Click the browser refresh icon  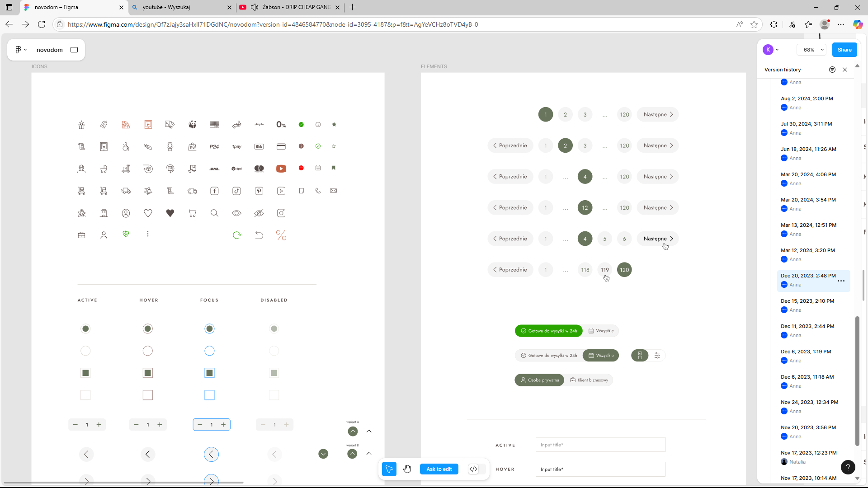[x=42, y=24]
